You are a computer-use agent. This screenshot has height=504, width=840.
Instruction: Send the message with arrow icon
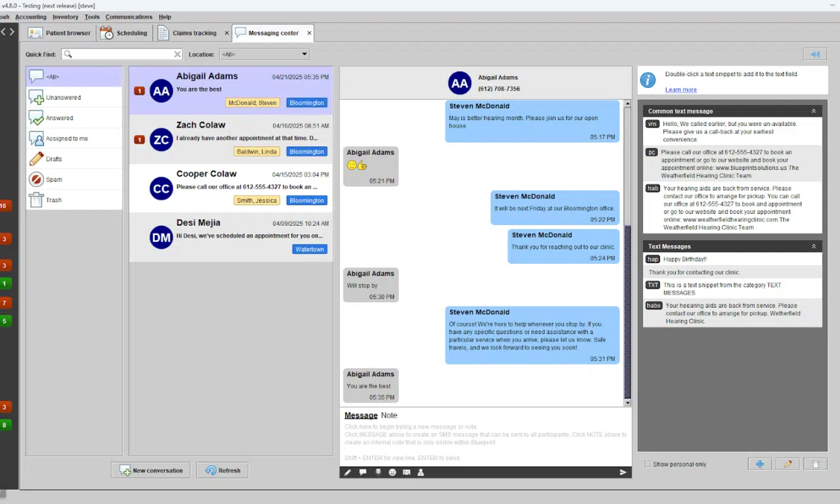(x=623, y=472)
